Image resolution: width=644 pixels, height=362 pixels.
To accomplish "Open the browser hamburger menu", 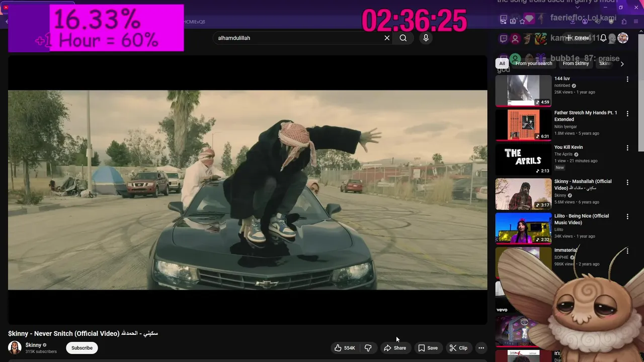I will (x=636, y=21).
